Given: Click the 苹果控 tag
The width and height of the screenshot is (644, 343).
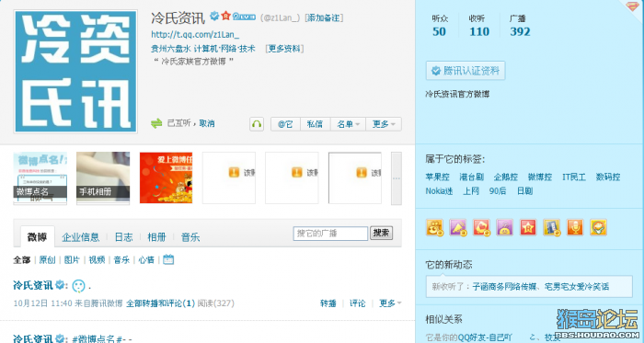Looking at the screenshot, I should pos(437,177).
